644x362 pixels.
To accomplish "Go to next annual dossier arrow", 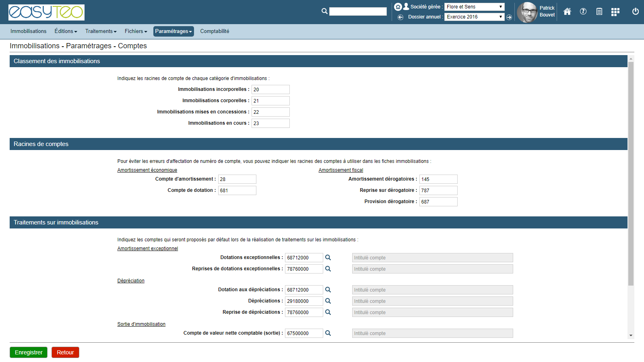I will pyautogui.click(x=509, y=17).
